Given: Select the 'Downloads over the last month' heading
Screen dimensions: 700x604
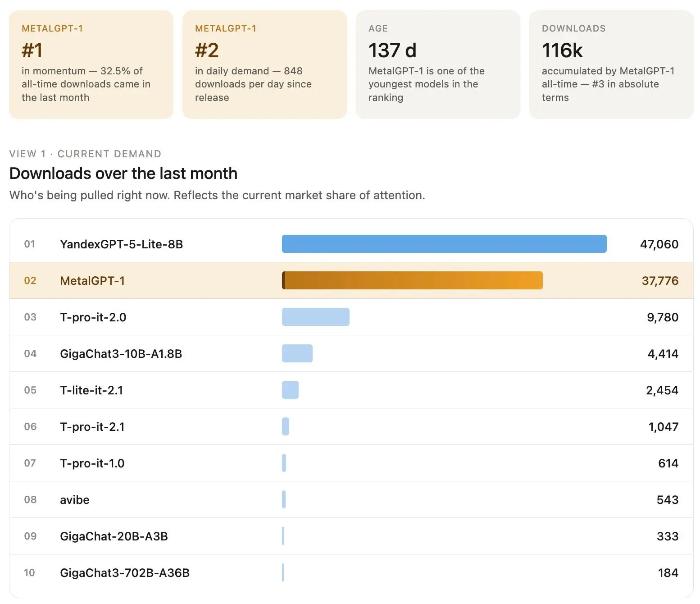Looking at the screenshot, I should pos(123,174).
